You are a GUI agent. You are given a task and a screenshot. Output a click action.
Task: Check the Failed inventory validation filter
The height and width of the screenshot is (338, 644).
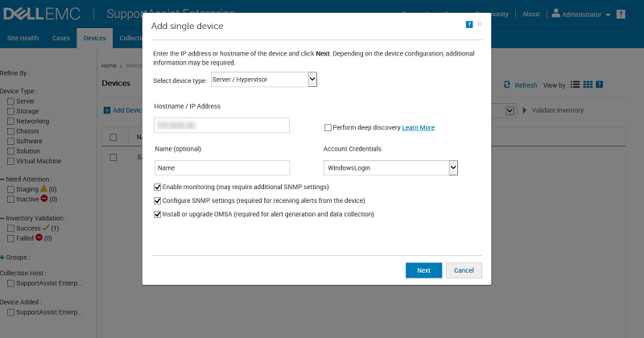[x=10, y=238]
